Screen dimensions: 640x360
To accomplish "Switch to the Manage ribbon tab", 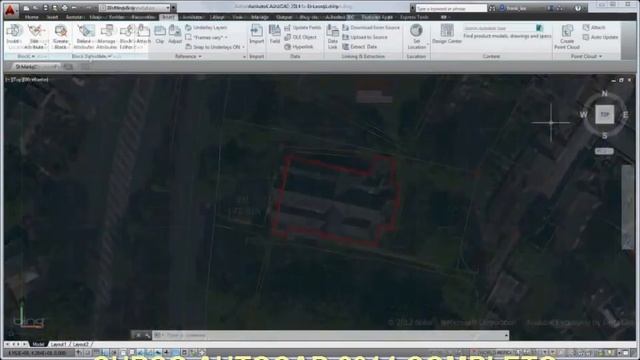I will click(x=260, y=17).
